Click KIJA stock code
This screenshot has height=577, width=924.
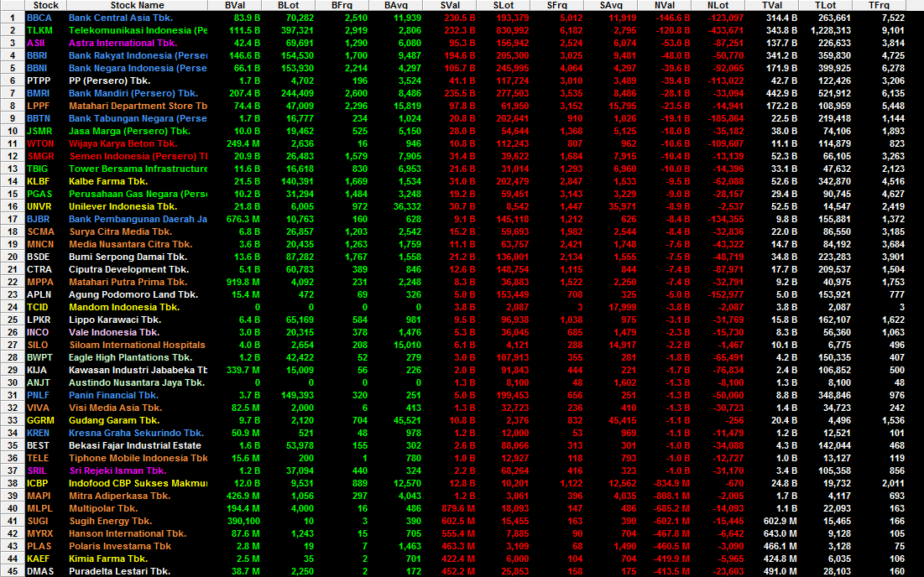pyautogui.click(x=37, y=370)
